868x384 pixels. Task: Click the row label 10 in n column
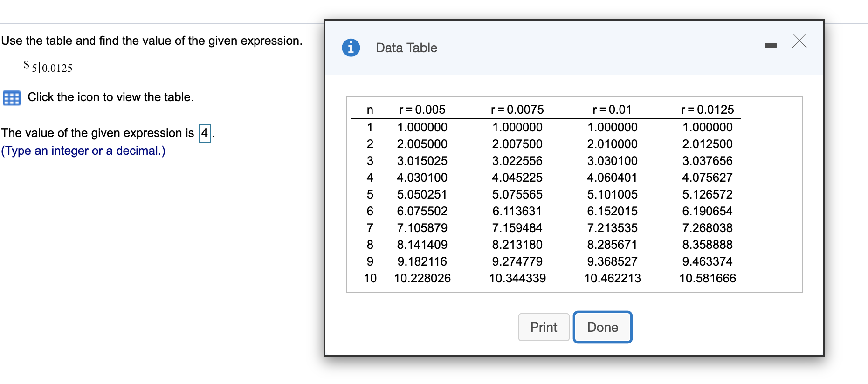point(370,278)
